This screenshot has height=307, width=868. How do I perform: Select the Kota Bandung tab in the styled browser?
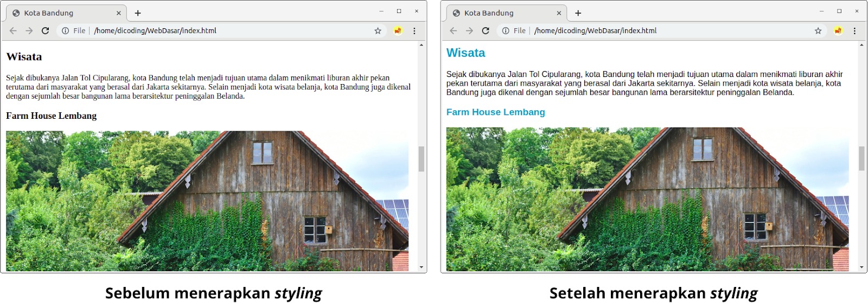point(494,13)
